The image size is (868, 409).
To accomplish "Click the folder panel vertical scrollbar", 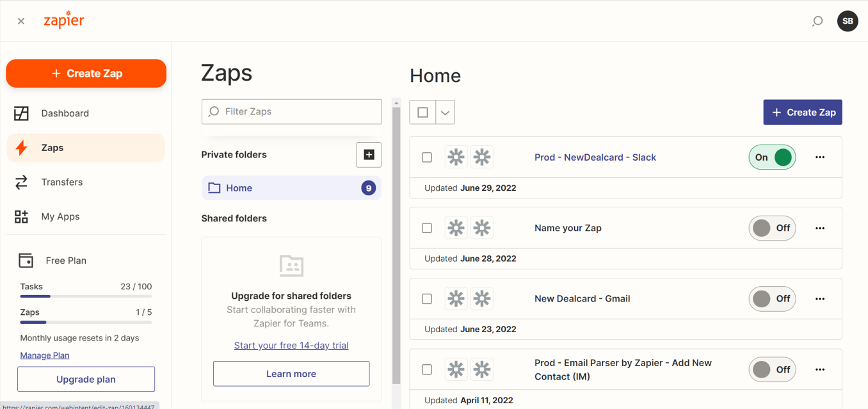I will click(396, 246).
